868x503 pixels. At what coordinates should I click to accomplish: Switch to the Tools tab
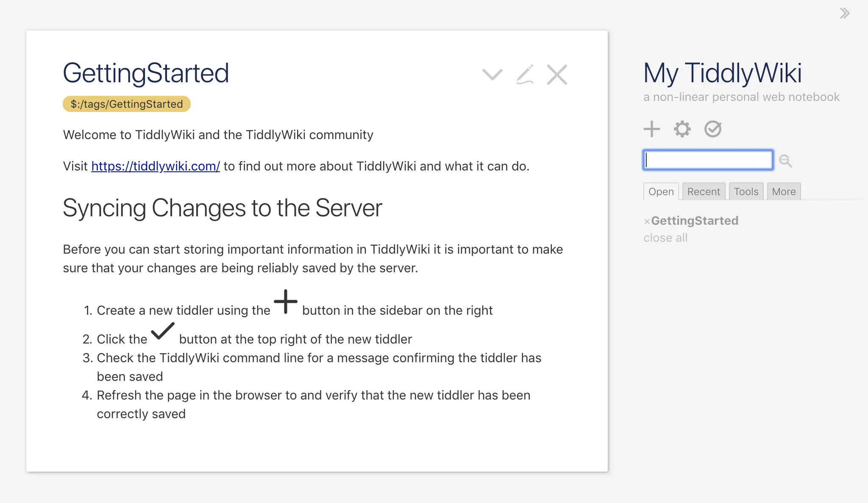pos(746,192)
